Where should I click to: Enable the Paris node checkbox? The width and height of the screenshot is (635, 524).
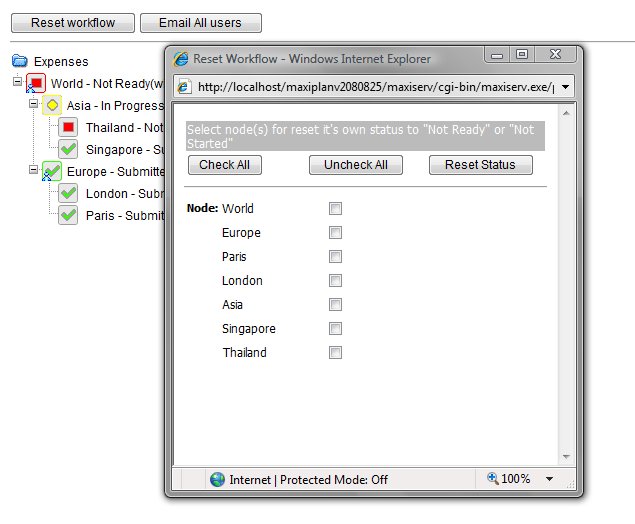(x=336, y=257)
